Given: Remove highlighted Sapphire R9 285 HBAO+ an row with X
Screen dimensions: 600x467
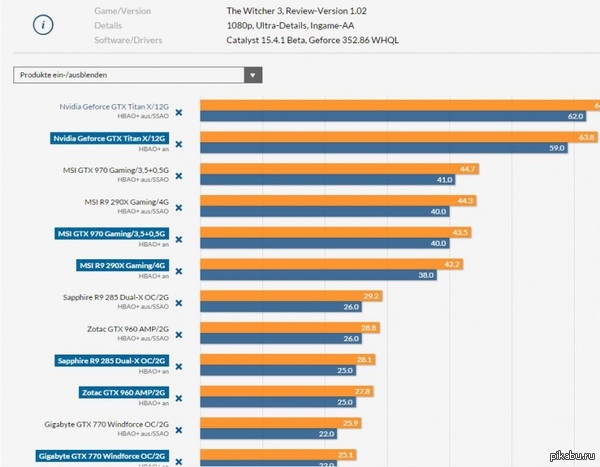Looking at the screenshot, I should point(179,367).
